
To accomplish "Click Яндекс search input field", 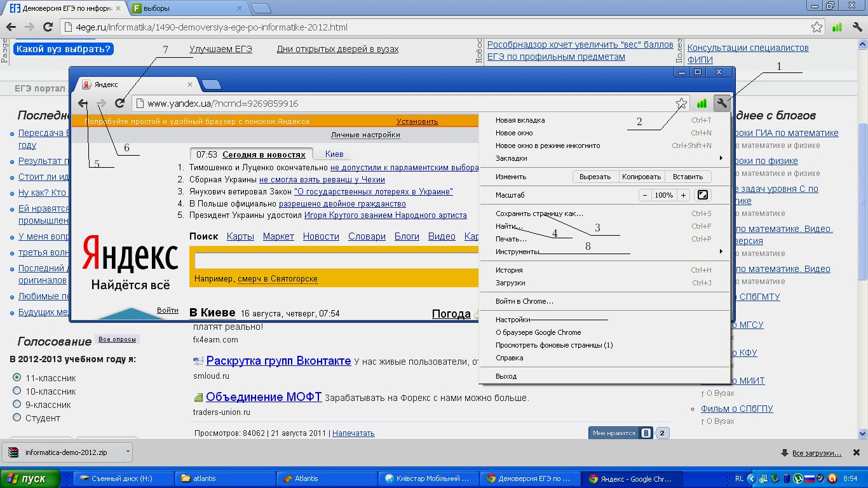I will 337,261.
